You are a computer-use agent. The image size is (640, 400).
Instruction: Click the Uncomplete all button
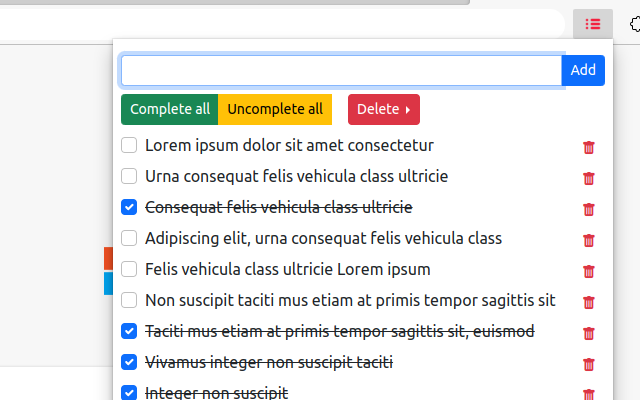(275, 109)
